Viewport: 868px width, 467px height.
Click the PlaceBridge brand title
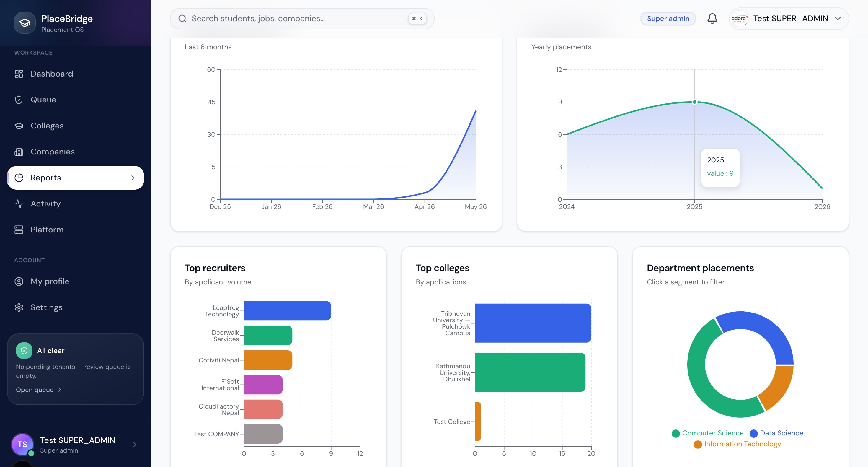[x=67, y=19]
